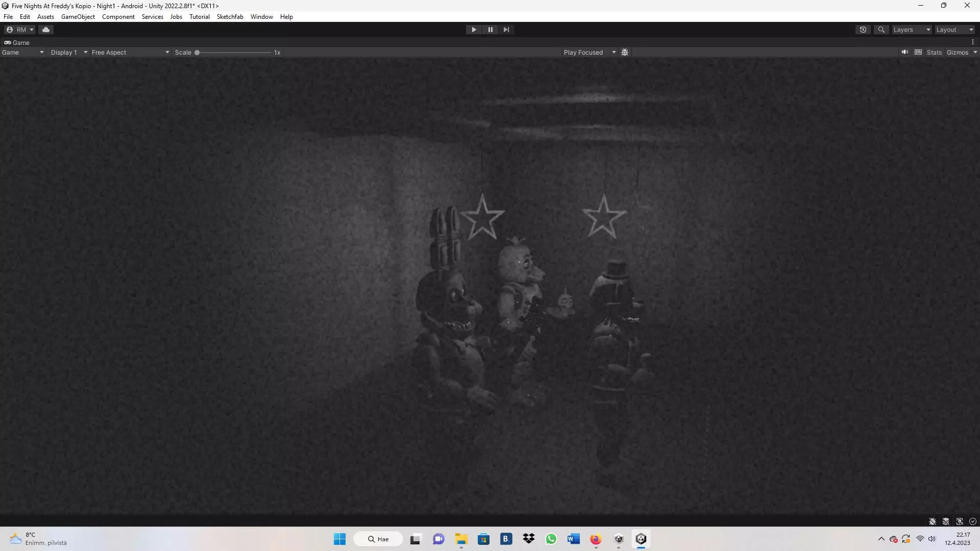Open the editor Search tool
Image resolution: width=980 pixels, height=551 pixels.
[x=881, y=29]
